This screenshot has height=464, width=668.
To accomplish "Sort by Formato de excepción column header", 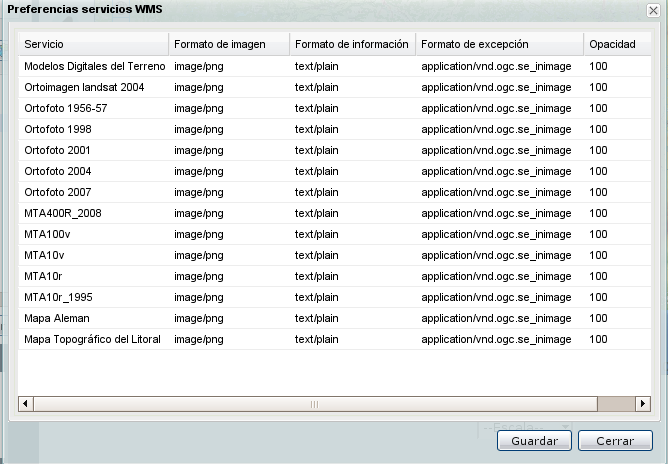I will click(498, 45).
